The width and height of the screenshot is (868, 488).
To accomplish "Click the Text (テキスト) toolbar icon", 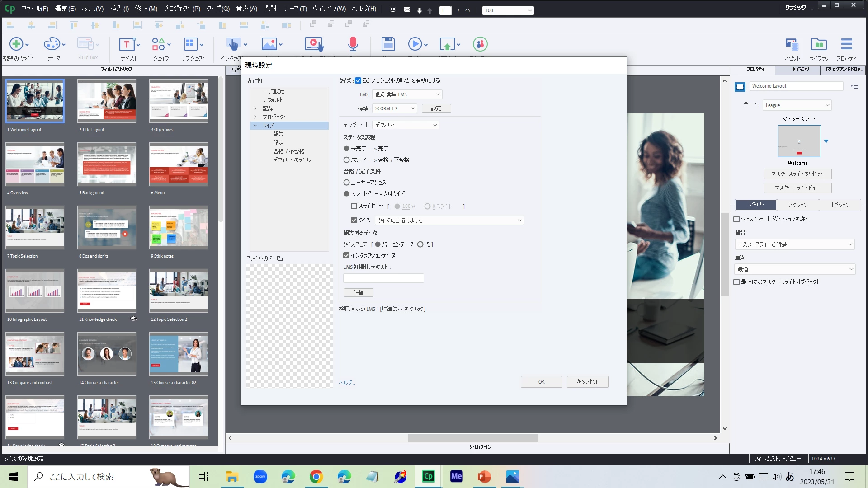I will (x=127, y=44).
